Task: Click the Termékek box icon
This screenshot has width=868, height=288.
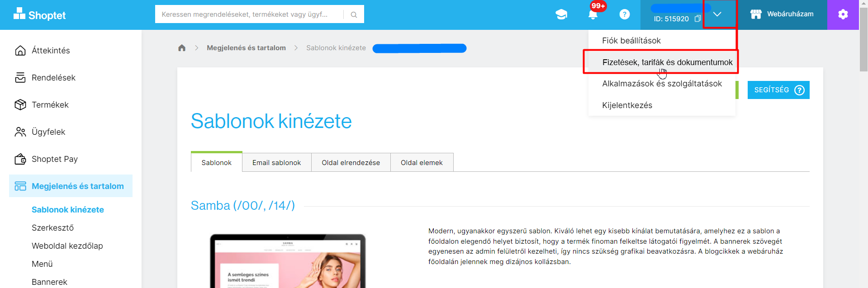Action: point(20,104)
